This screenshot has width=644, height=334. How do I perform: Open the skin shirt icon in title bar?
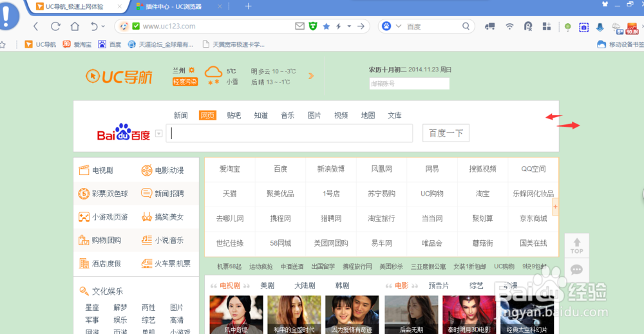[605, 4]
